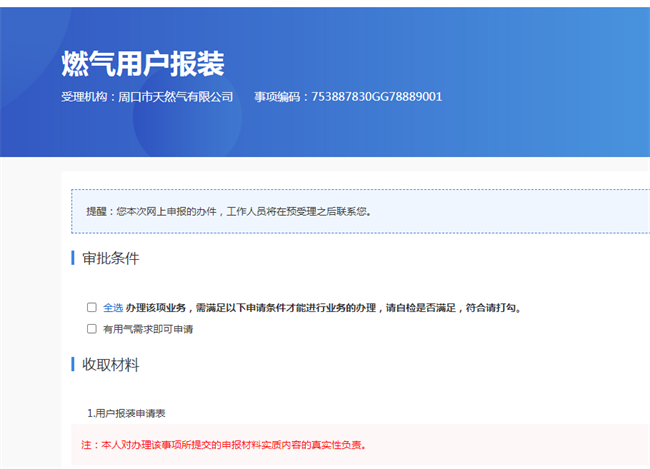The width and height of the screenshot is (650, 469).
Task: Click the blue bar beside 审批条件
Action: [x=73, y=258]
